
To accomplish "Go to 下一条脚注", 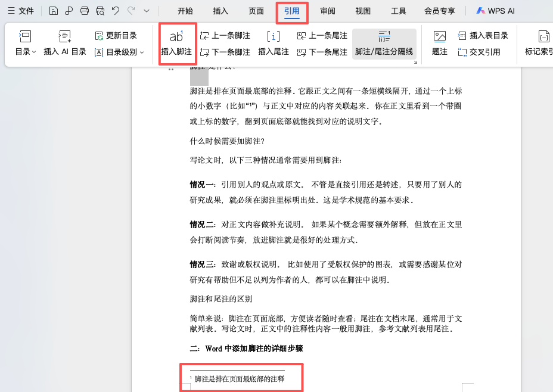I will pos(225,52).
